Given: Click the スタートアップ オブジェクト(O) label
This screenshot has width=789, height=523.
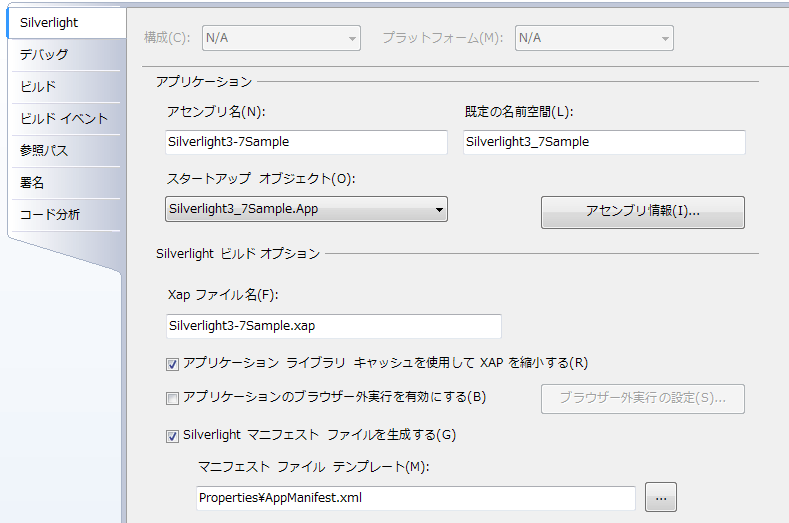Looking at the screenshot, I should coord(261,179).
